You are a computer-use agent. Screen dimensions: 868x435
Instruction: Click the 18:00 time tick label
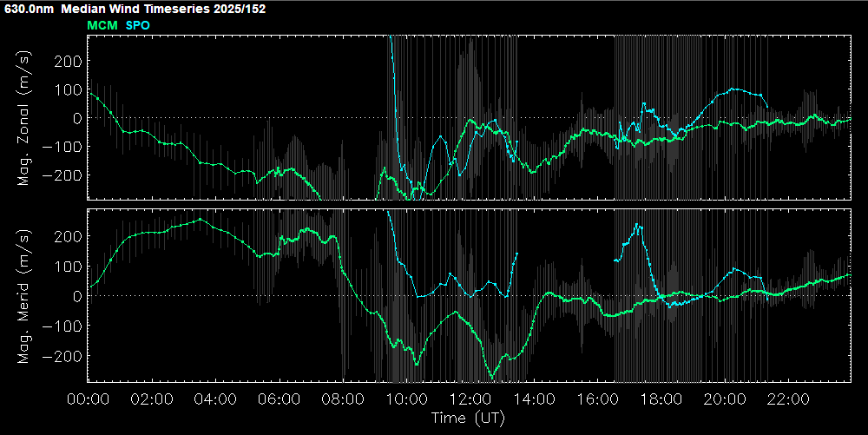661,399
